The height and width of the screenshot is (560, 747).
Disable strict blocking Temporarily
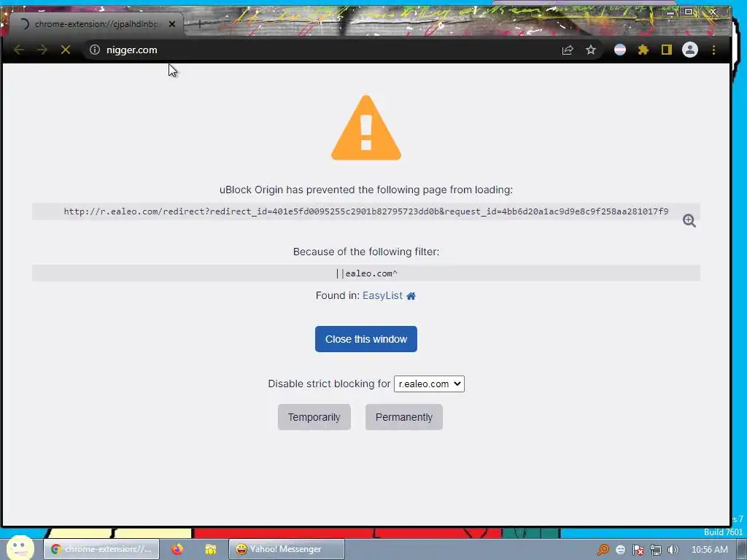[x=314, y=417]
